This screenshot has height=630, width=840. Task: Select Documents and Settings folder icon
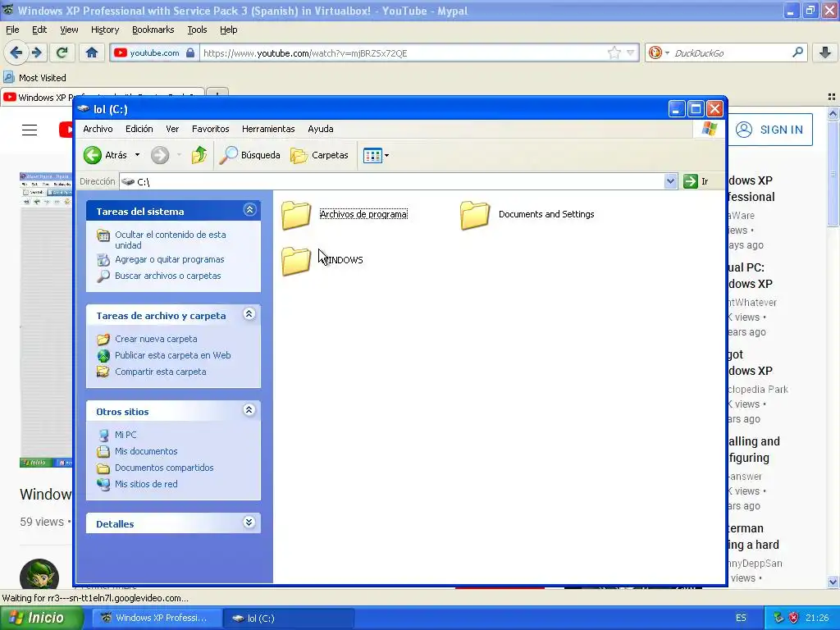point(475,215)
